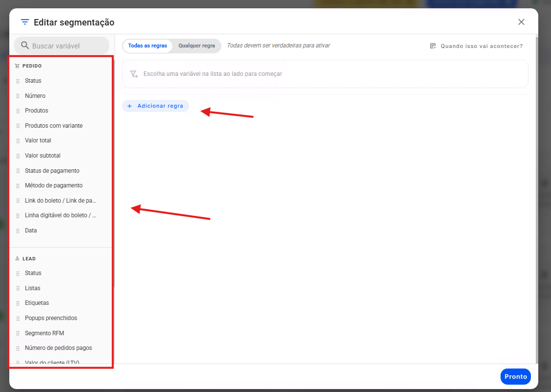Image resolution: width=551 pixels, height=392 pixels.
Task: Grab the drag handle beside Número
Action: [x=18, y=96]
